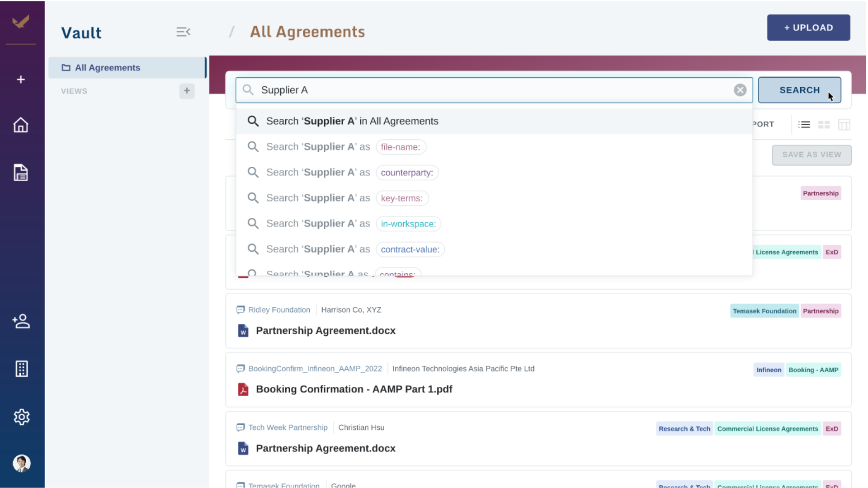Viewport: 868px width, 488px height.
Task: Click Partnership tag next to Temasek Foundation
Action: tap(821, 311)
